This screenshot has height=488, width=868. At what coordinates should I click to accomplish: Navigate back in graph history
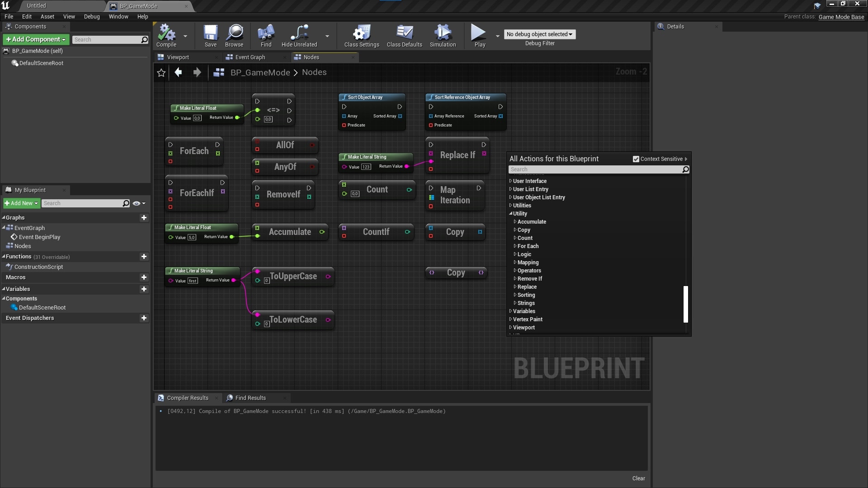tap(179, 72)
